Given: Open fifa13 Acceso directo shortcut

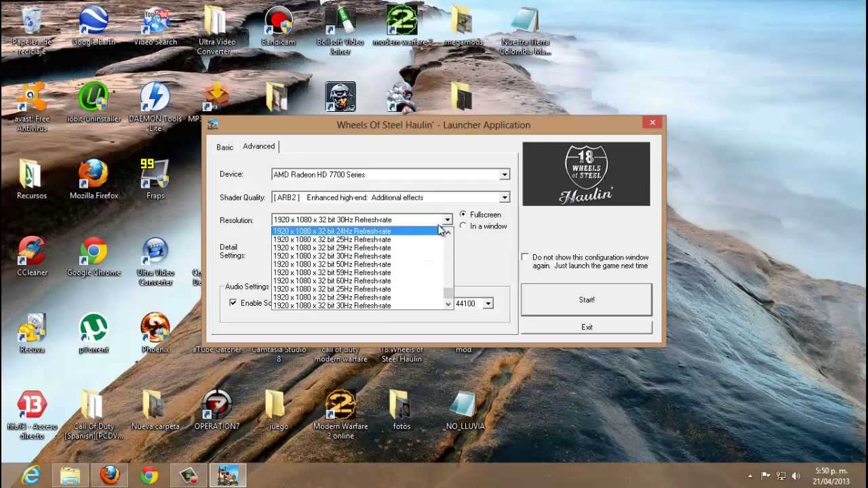Looking at the screenshot, I should [x=32, y=415].
